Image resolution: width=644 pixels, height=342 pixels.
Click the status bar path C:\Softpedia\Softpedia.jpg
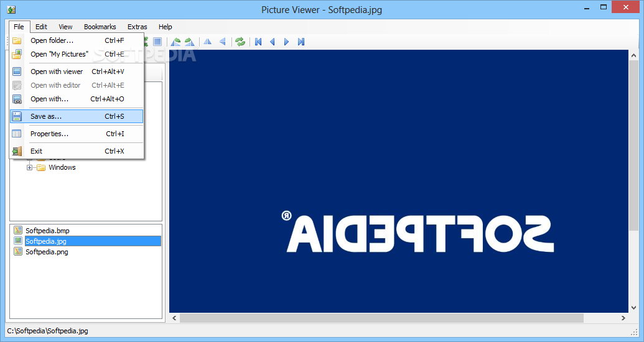tap(48, 331)
